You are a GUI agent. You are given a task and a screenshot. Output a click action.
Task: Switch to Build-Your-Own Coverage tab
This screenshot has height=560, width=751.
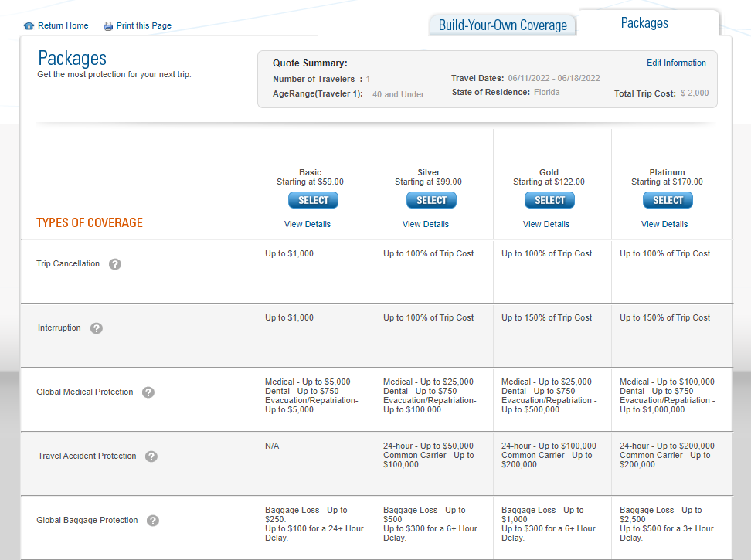(x=502, y=25)
